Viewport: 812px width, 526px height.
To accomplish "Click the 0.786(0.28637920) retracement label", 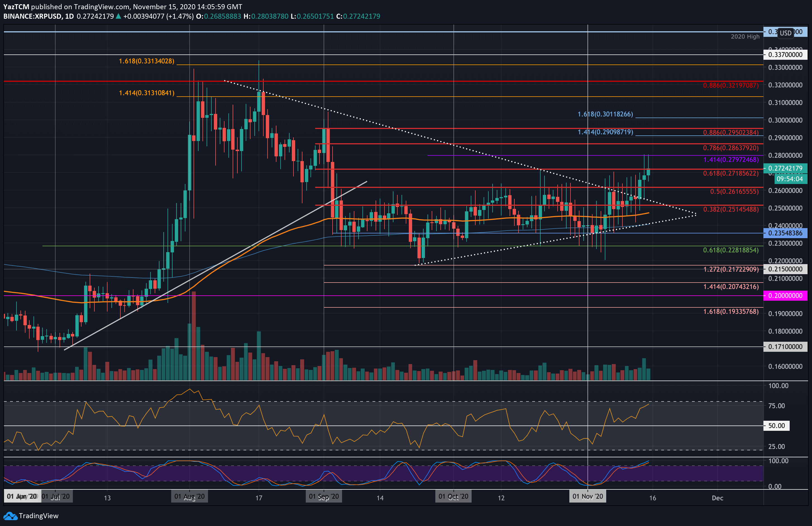I will 731,148.
